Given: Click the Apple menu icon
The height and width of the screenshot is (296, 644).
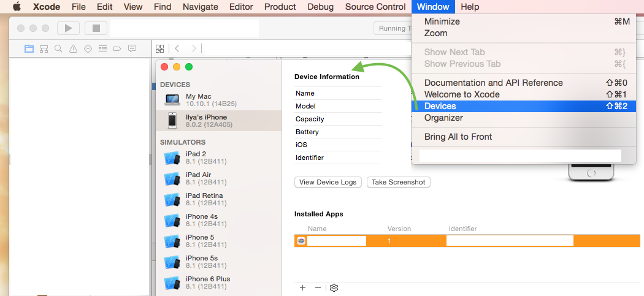Looking at the screenshot, I should tap(17, 7).
